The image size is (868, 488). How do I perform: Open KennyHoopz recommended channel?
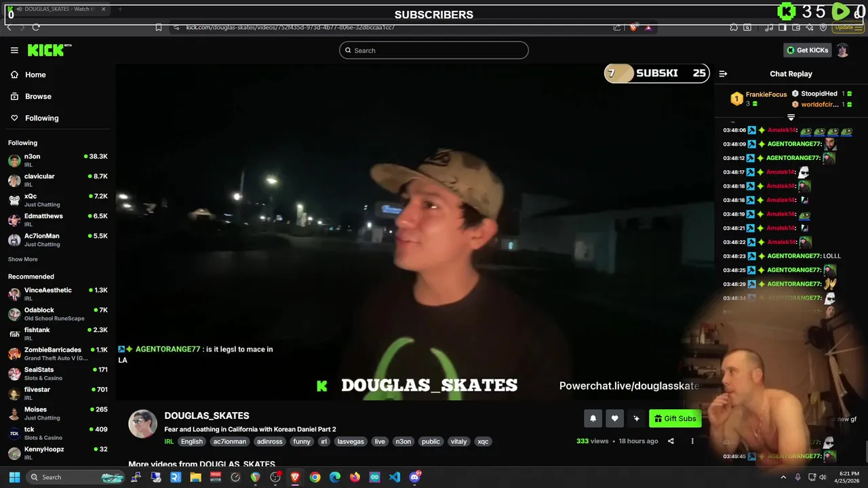pos(58,453)
